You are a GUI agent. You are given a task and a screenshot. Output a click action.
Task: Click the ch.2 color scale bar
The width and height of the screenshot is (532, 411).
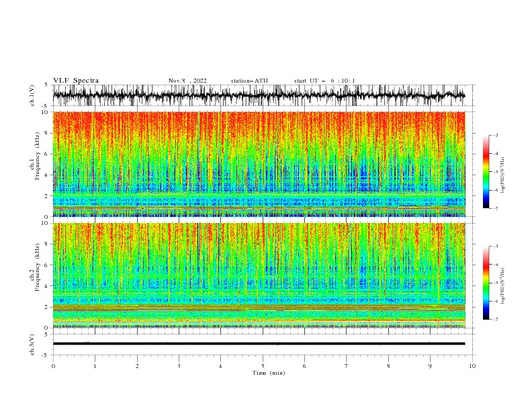point(486,283)
